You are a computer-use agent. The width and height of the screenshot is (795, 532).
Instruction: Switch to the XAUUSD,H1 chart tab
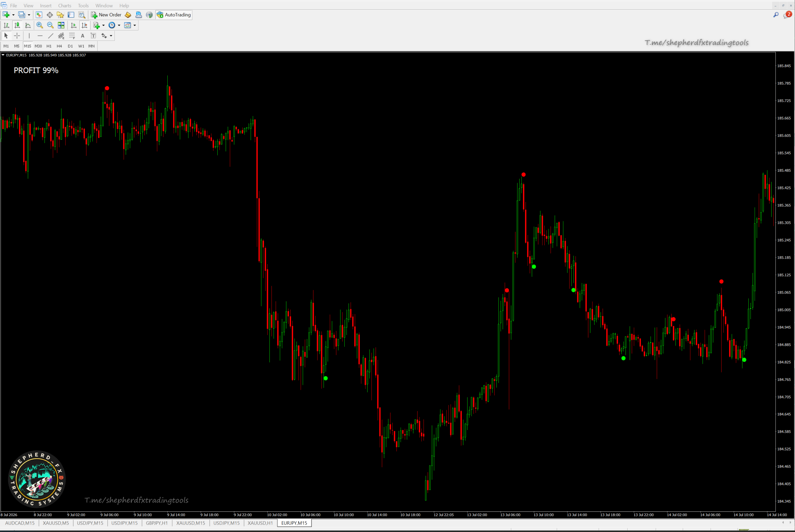(260, 523)
